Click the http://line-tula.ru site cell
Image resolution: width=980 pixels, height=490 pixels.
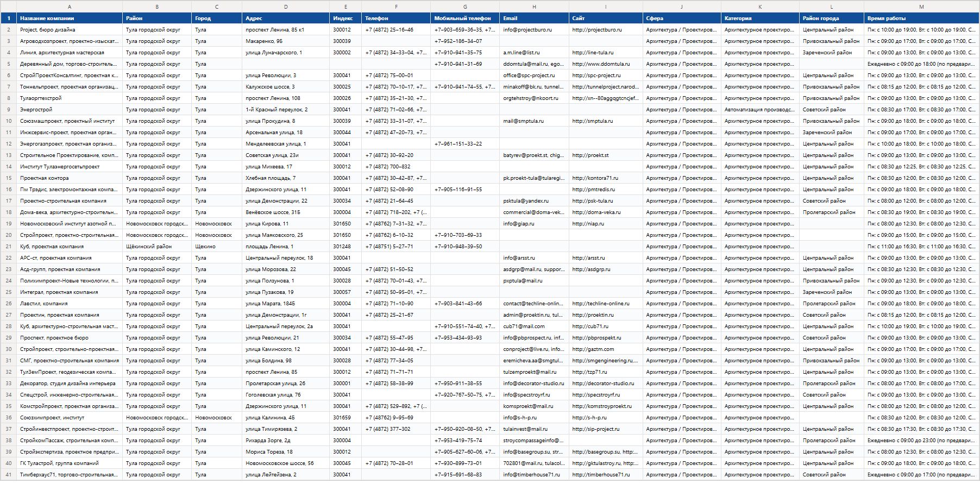[x=606, y=53]
